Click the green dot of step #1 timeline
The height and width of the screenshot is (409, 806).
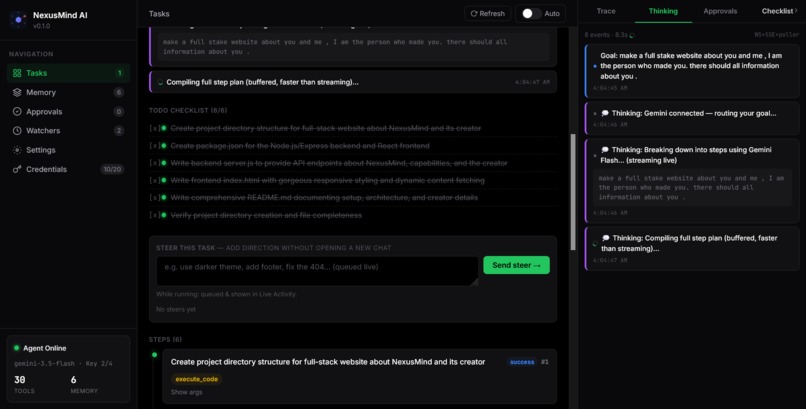(154, 355)
